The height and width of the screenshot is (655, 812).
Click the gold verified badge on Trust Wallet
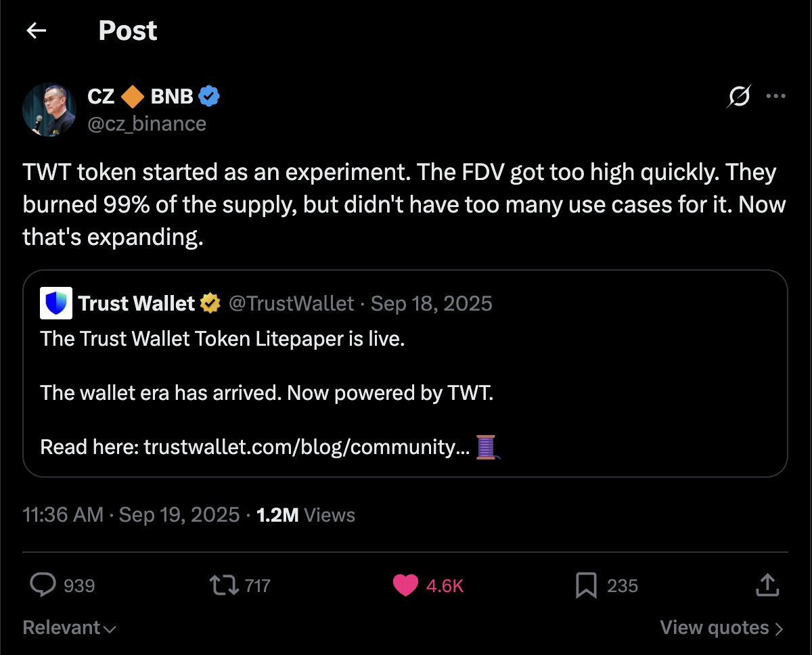pyautogui.click(x=210, y=304)
